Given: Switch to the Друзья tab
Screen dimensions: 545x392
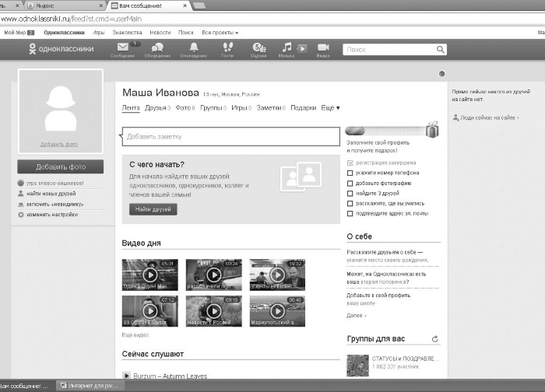Looking at the screenshot, I should pos(157,108).
